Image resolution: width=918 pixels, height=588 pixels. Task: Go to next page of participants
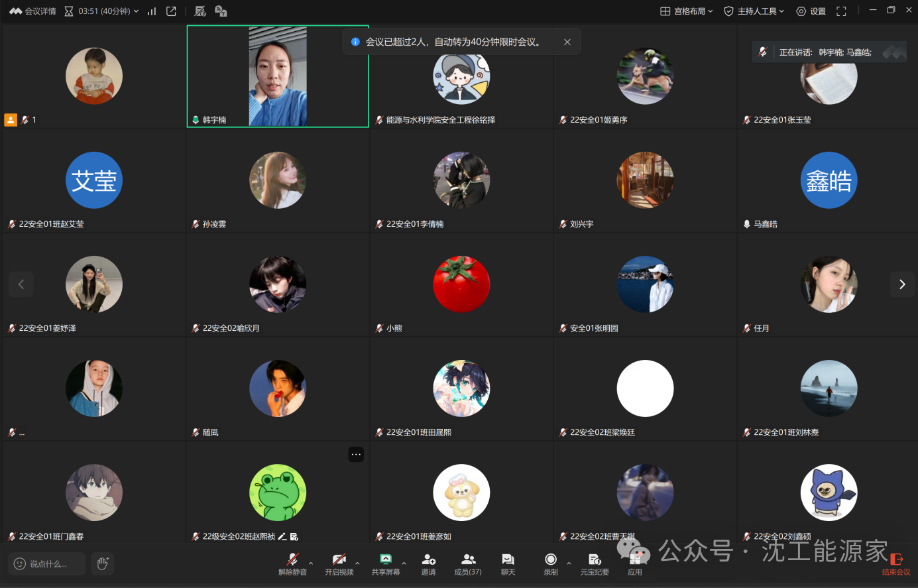pyautogui.click(x=901, y=284)
